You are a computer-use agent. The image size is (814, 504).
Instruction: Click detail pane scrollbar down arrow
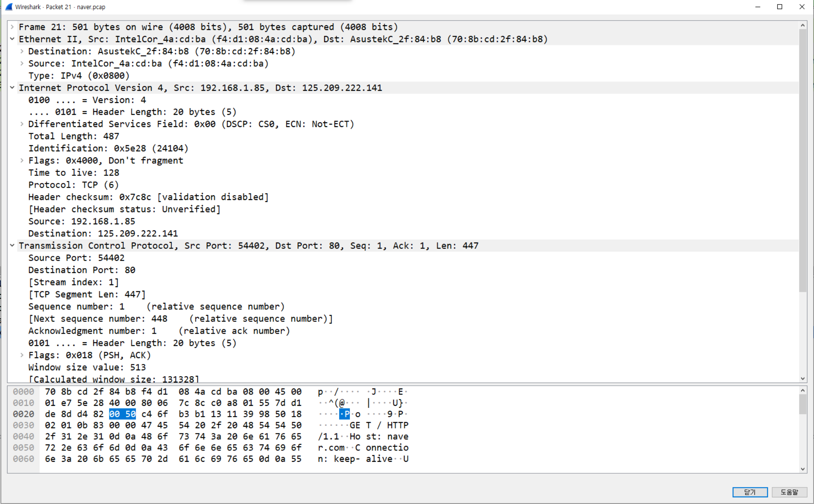coord(803,379)
